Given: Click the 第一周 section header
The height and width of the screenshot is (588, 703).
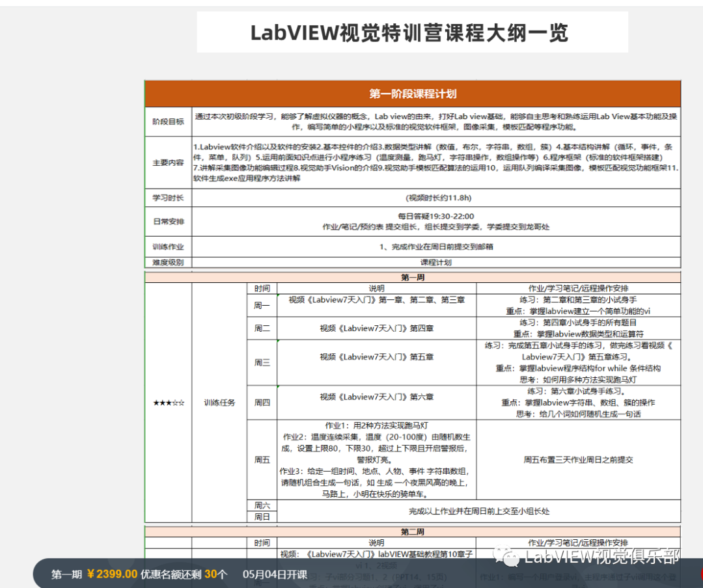Looking at the screenshot, I should click(413, 277).
